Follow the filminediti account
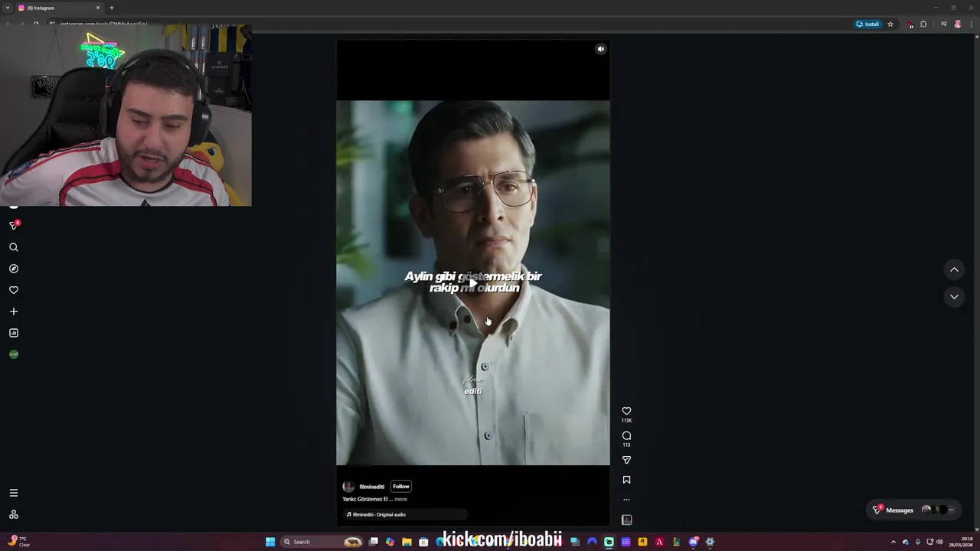The image size is (980, 551). point(401,486)
